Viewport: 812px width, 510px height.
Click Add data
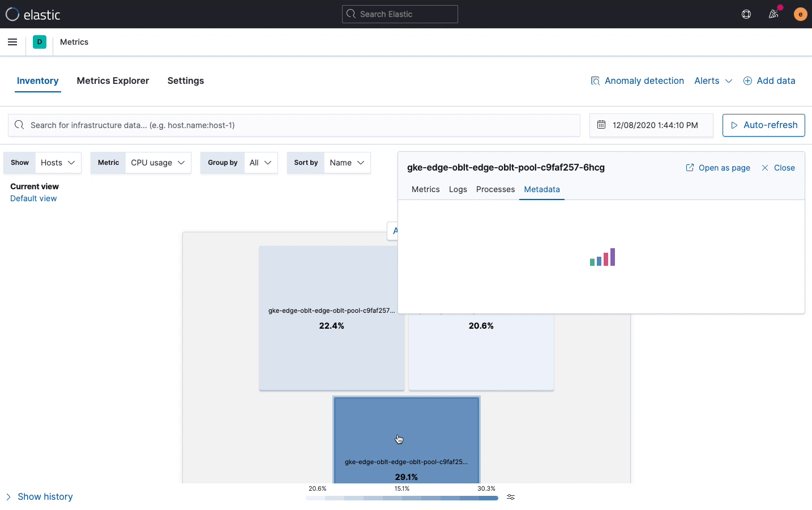click(770, 80)
